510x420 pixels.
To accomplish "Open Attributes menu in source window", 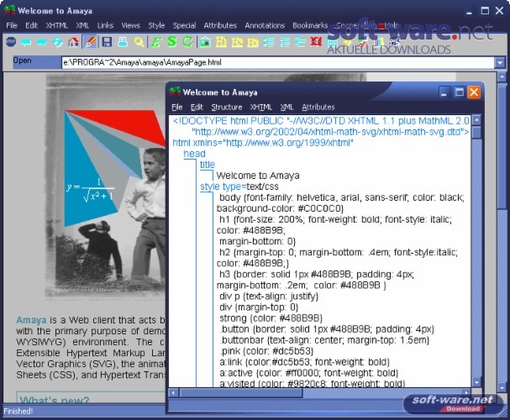I will [x=318, y=107].
